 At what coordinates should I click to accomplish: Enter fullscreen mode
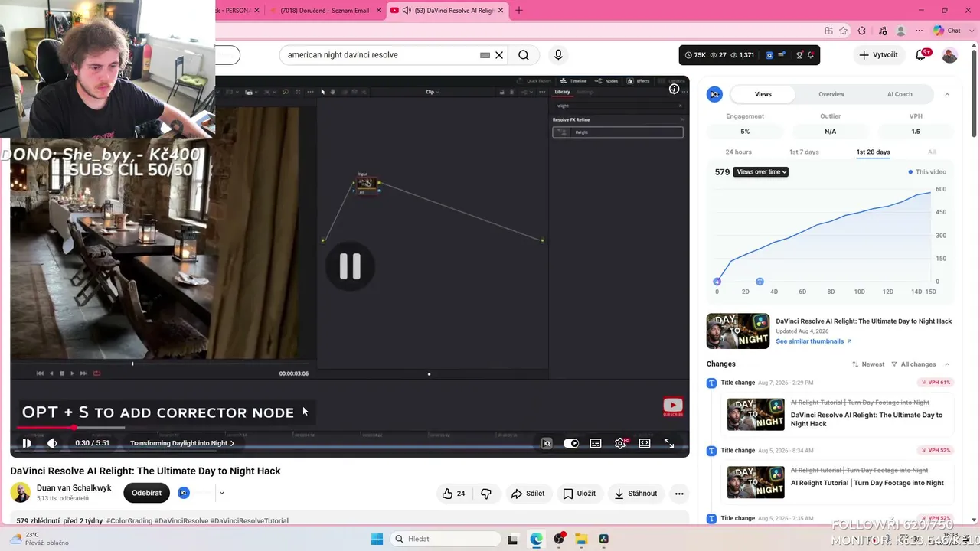tap(669, 443)
